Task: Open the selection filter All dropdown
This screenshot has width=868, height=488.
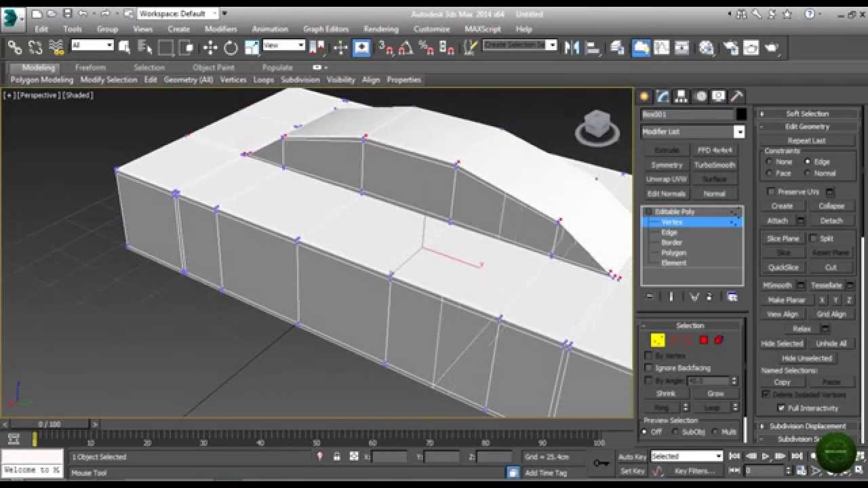Action: click(92, 45)
